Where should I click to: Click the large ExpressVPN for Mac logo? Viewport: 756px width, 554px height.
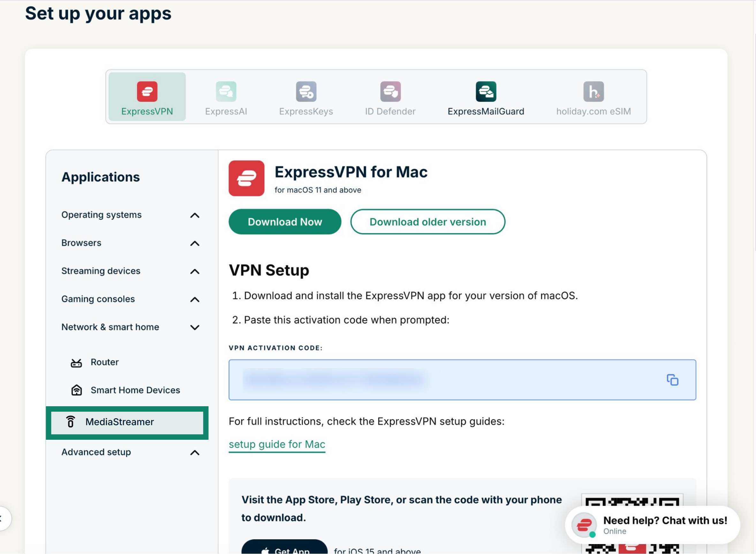pyautogui.click(x=246, y=178)
